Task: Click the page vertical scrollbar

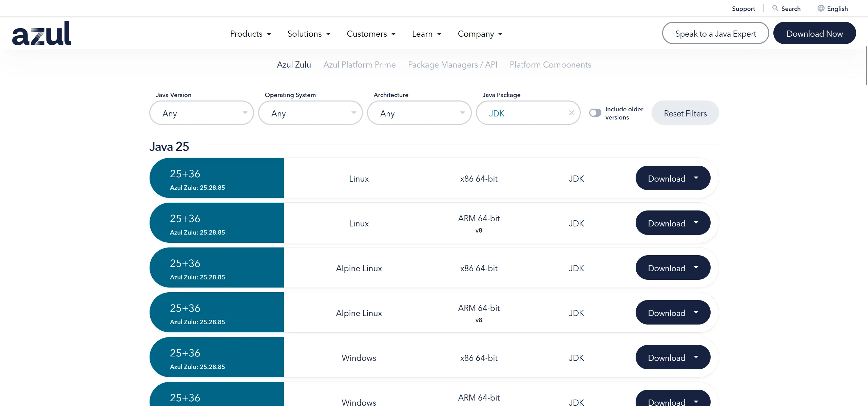Action: 866,66
